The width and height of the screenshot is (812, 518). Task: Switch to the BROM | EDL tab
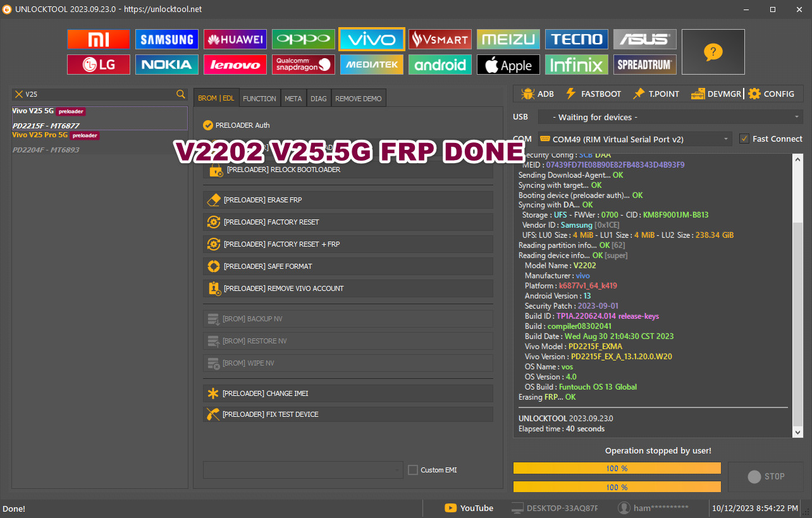click(x=216, y=98)
